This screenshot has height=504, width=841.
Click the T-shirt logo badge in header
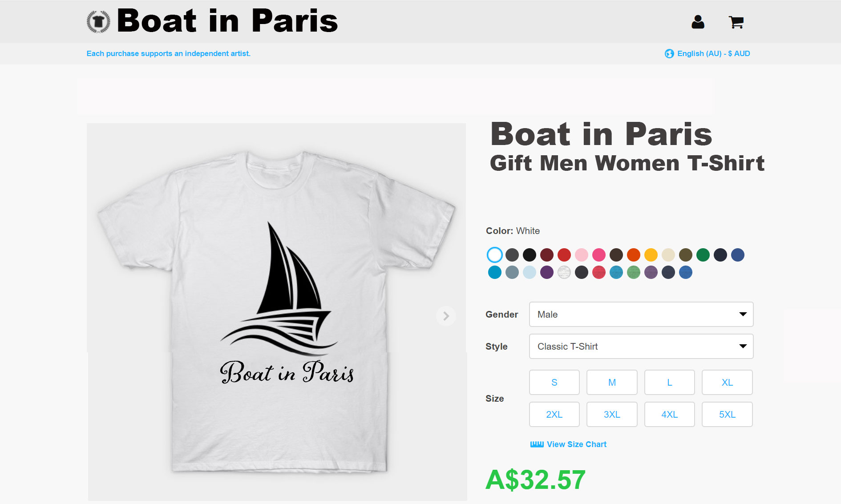pyautogui.click(x=98, y=21)
